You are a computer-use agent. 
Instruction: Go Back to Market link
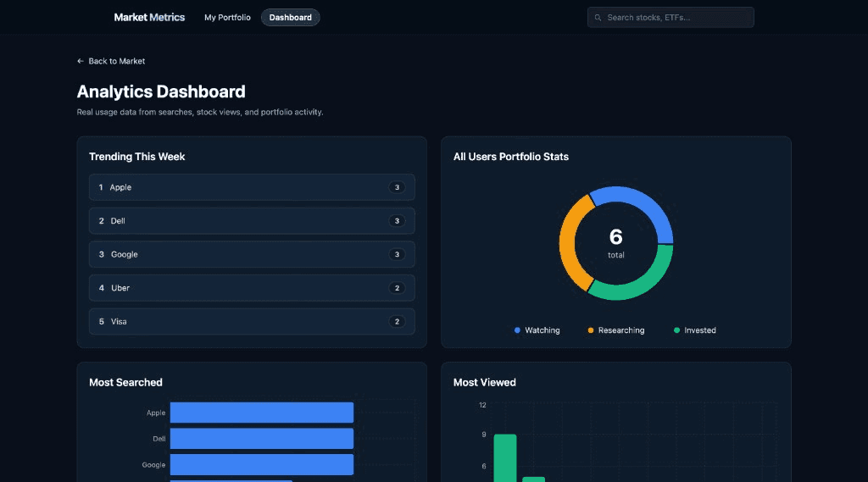pos(111,61)
